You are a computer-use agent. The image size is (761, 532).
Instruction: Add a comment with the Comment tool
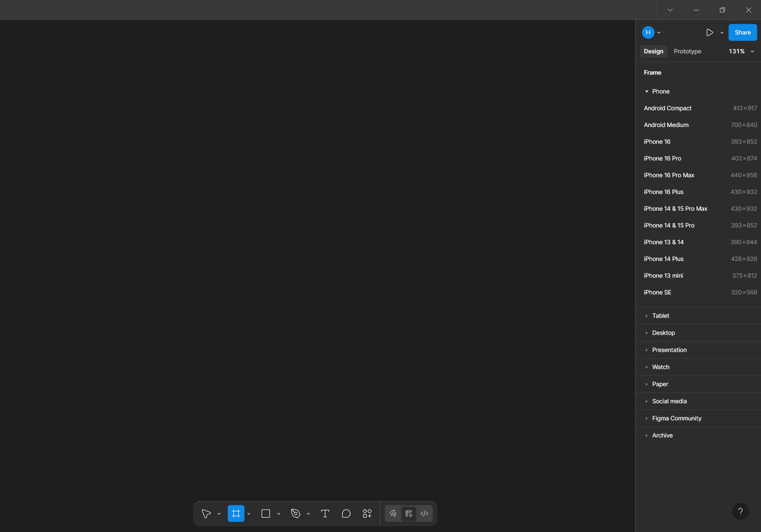click(346, 514)
